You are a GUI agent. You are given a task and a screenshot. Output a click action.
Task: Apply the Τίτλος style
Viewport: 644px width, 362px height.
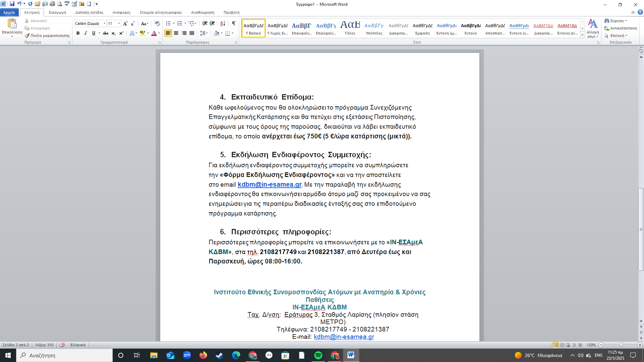[350, 28]
